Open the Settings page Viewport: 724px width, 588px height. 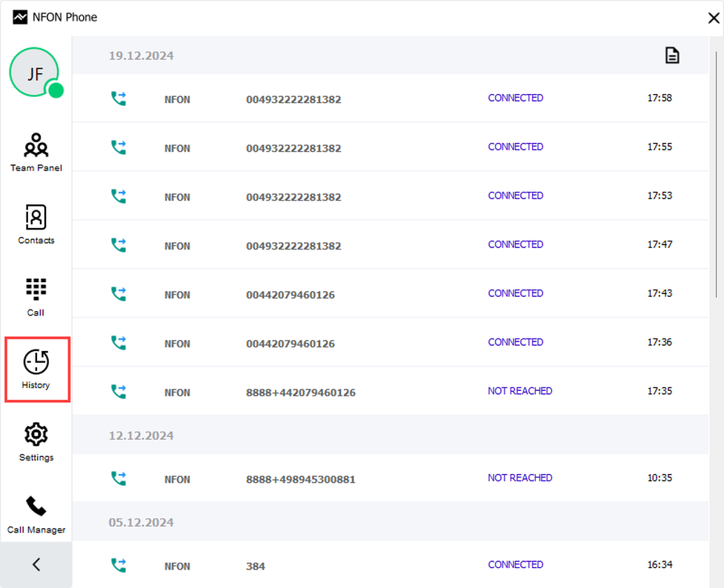click(36, 441)
